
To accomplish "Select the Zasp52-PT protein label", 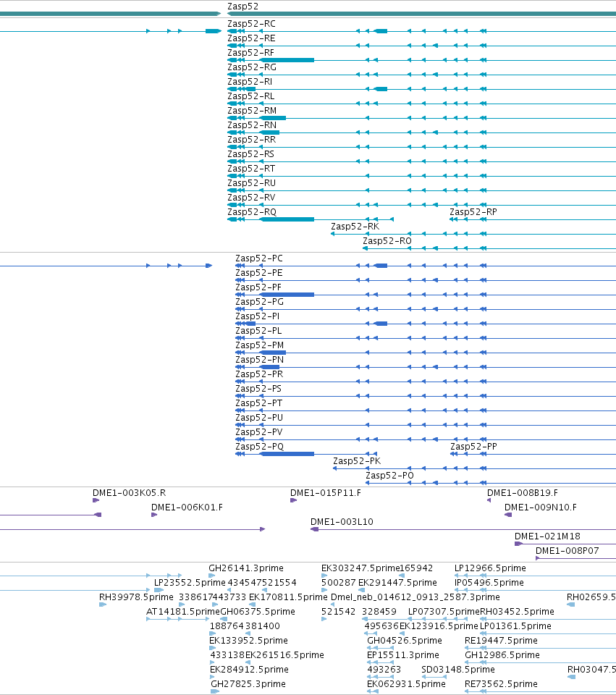I will click(x=259, y=403).
